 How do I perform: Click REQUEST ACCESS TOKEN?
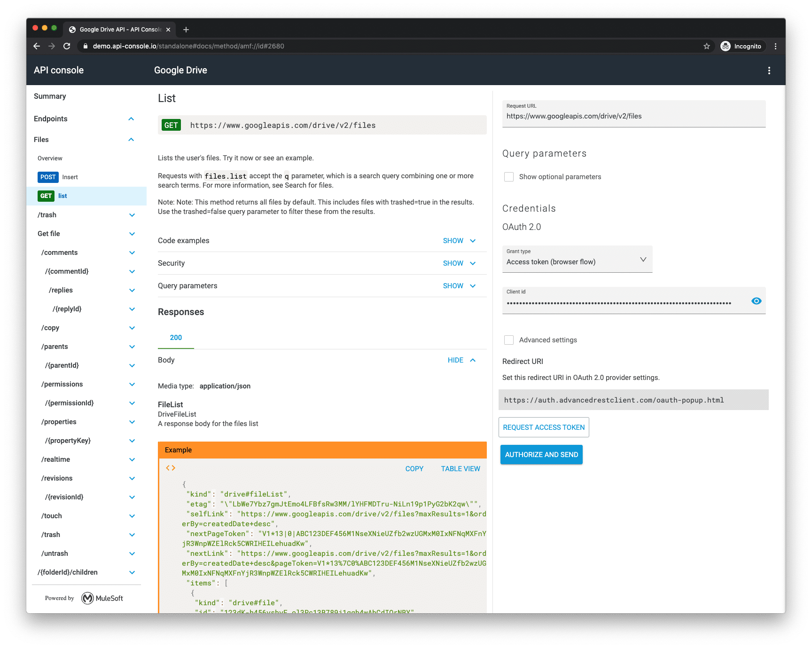point(544,427)
